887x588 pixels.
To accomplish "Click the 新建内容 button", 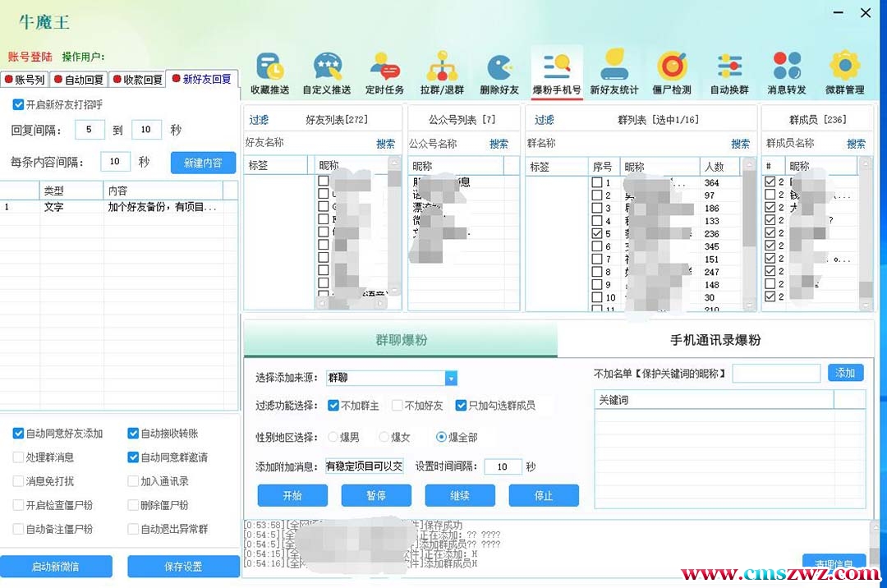I will pyautogui.click(x=203, y=163).
